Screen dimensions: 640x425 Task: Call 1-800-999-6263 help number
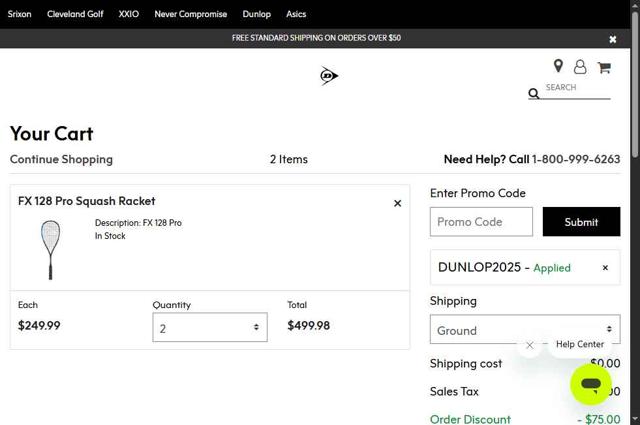(576, 159)
